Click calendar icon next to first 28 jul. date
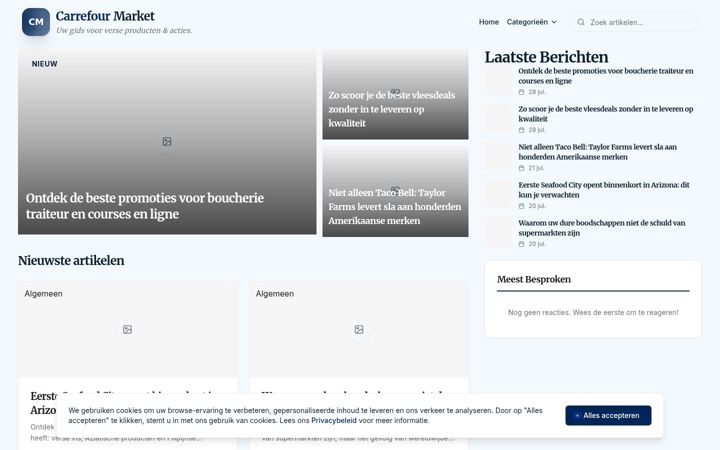This screenshot has width=720, height=450. [x=521, y=92]
